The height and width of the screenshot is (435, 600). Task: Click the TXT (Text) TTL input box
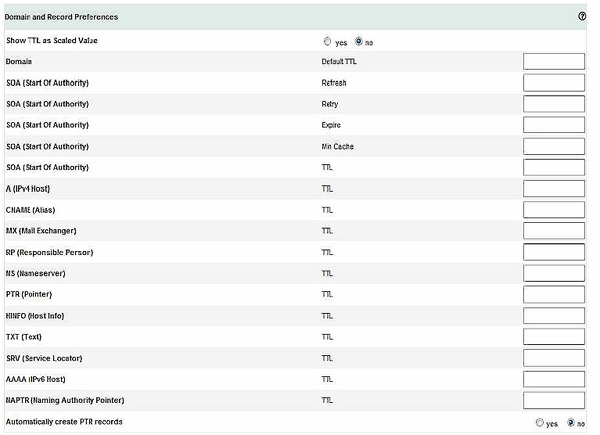[x=554, y=337]
